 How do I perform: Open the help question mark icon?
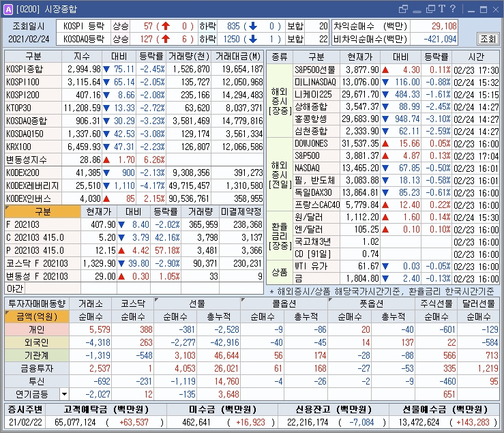point(453,9)
